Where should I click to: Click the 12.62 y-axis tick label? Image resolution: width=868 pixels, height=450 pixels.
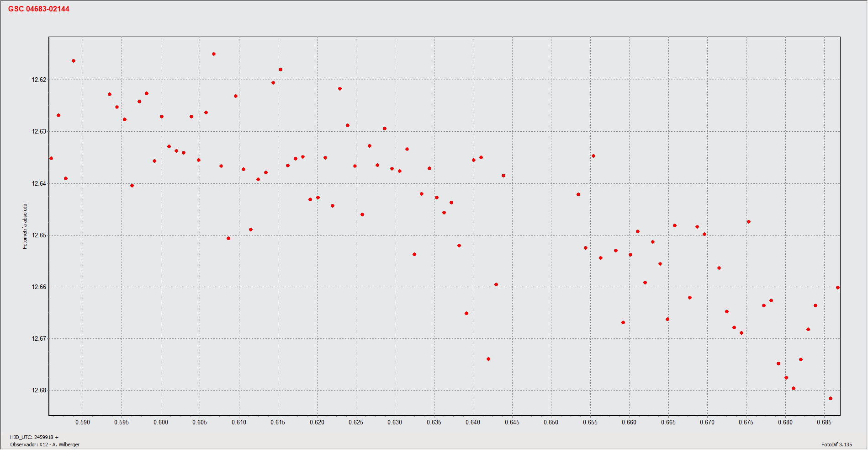tap(39, 80)
